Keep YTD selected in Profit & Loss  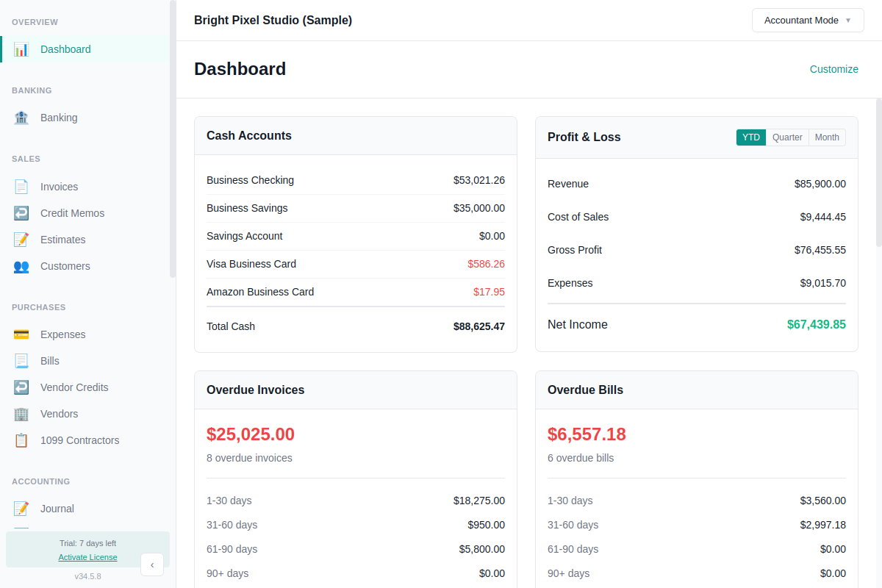750,137
